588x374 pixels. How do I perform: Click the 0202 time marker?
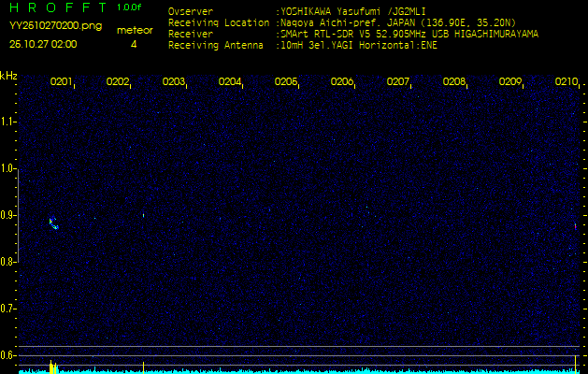point(118,81)
